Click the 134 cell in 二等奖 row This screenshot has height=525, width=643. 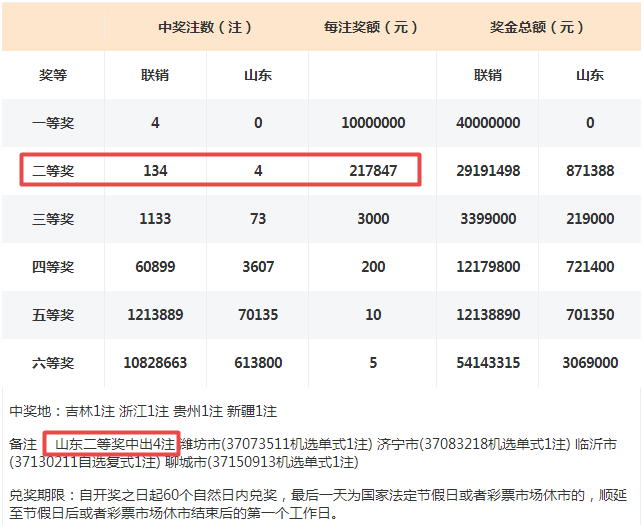pyautogui.click(x=155, y=171)
